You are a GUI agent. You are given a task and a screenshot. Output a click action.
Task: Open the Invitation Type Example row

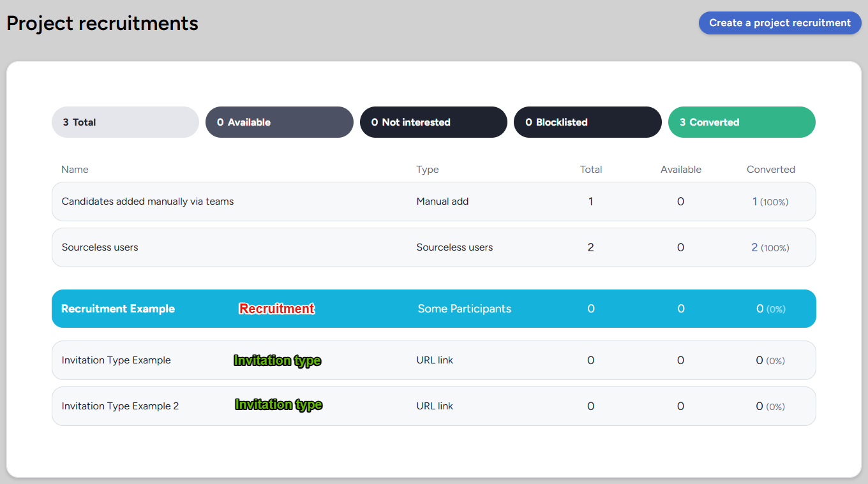(434, 360)
